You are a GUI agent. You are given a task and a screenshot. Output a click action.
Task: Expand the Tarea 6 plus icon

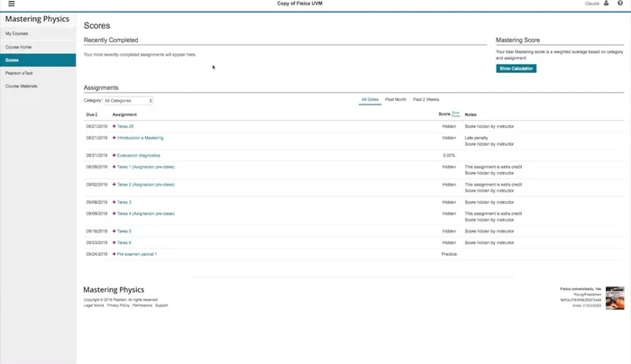(x=114, y=243)
